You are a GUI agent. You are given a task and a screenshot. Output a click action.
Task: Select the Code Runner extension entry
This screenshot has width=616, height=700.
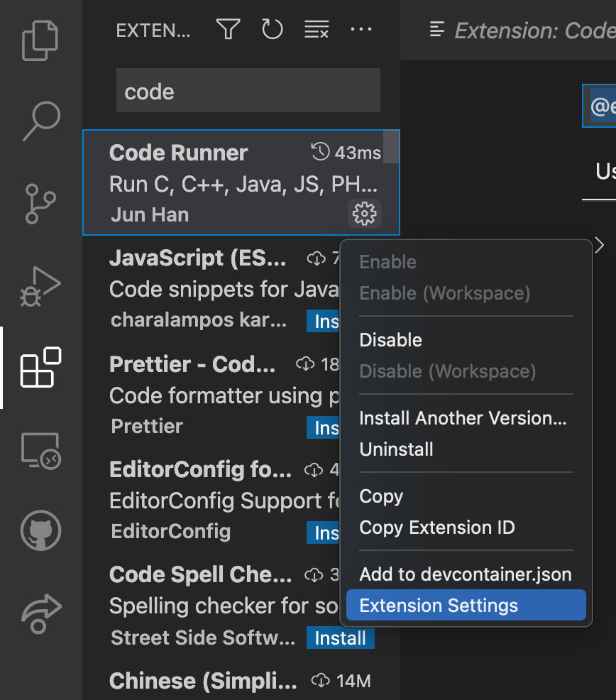[x=241, y=182]
